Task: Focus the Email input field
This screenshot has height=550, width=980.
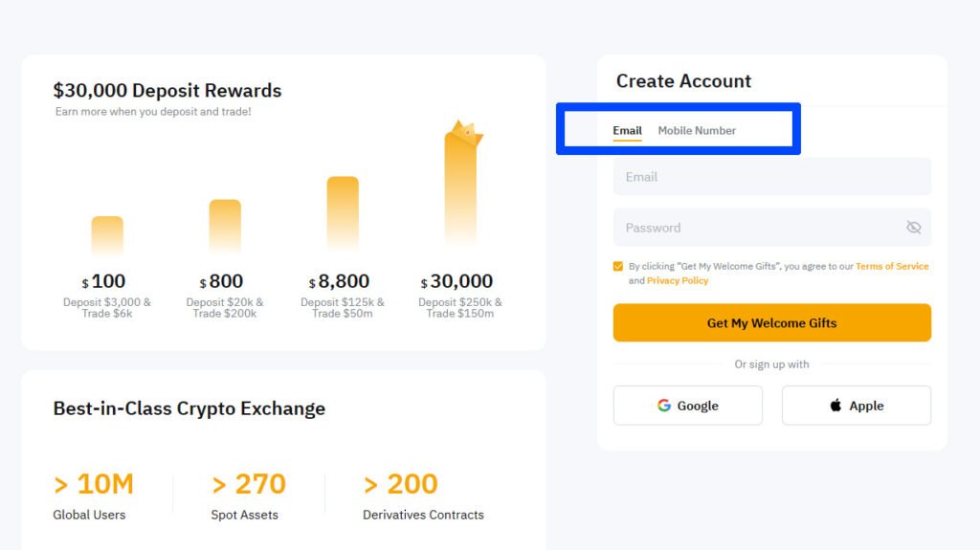Action: pyautogui.click(x=772, y=177)
